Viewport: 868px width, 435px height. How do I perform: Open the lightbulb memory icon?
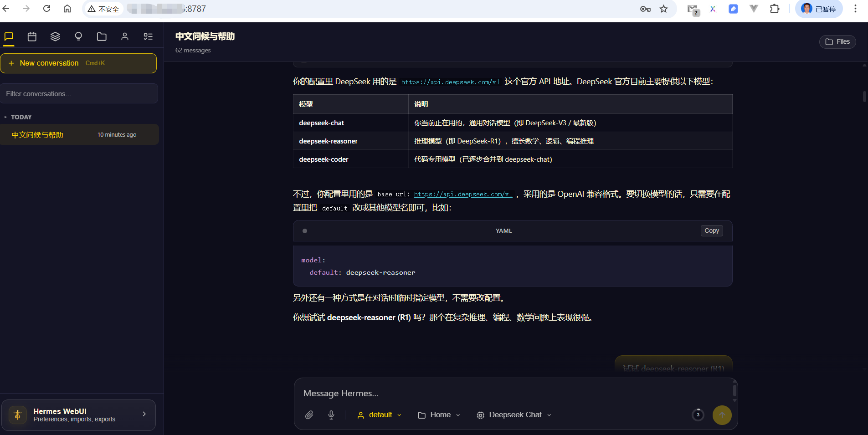(78, 36)
